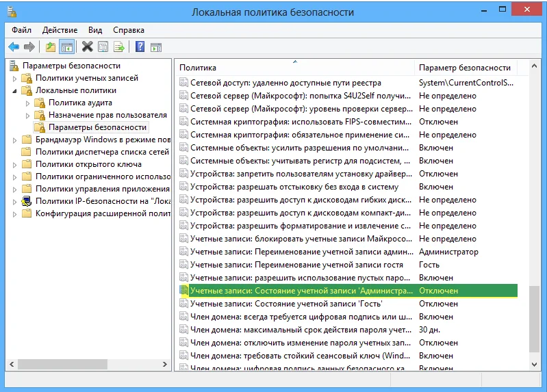Viewport: 547px width, 392px height.
Task: Click 'Гость' value in the security parameter column
Action: click(x=429, y=265)
